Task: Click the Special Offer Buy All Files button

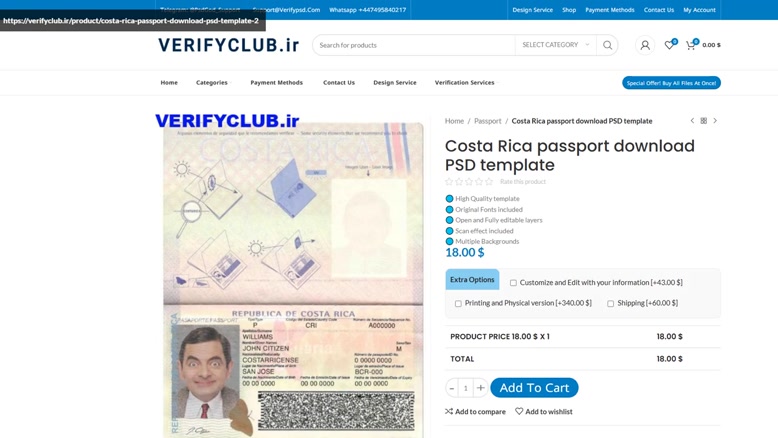Action: coord(671,83)
